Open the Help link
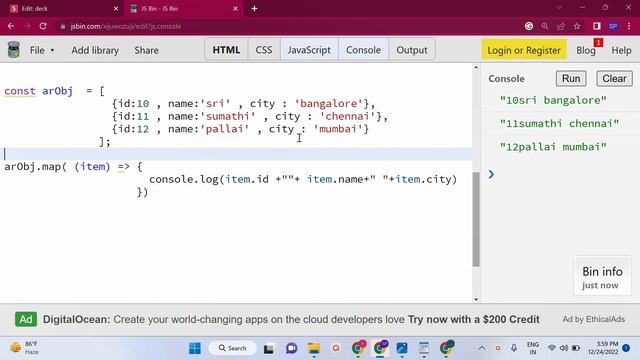The width and height of the screenshot is (640, 360). pos(621,50)
